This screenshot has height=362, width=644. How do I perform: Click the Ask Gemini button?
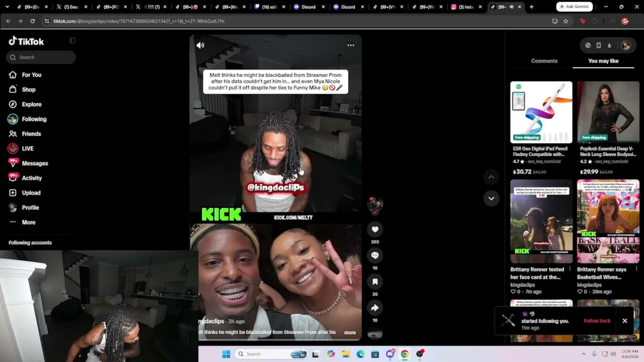click(x=575, y=7)
